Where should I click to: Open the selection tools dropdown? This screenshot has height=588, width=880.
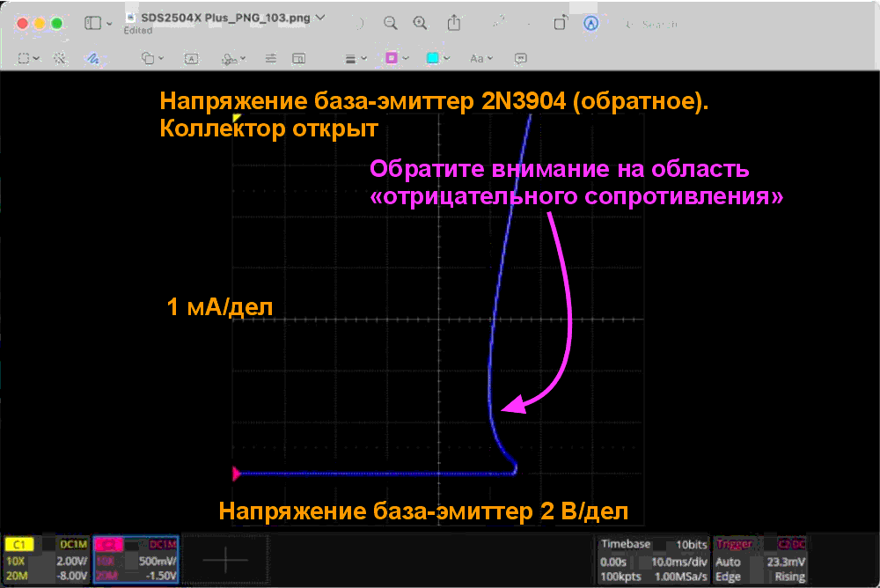[x=29, y=58]
